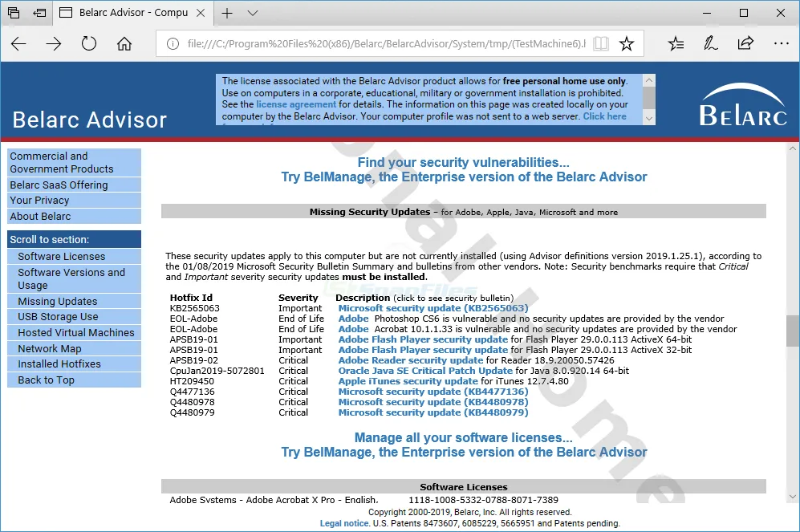800x532 pixels.
Task: Open the Favorites hub list icon
Action: tap(676, 44)
